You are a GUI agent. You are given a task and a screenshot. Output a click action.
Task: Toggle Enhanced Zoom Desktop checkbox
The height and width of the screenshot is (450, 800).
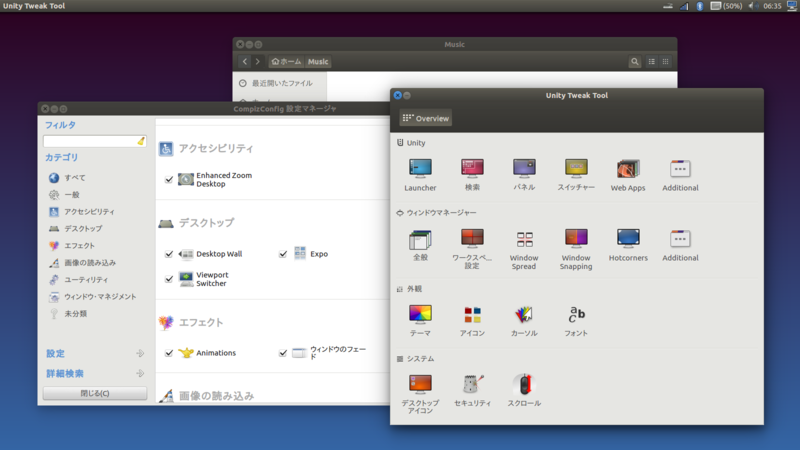169,180
